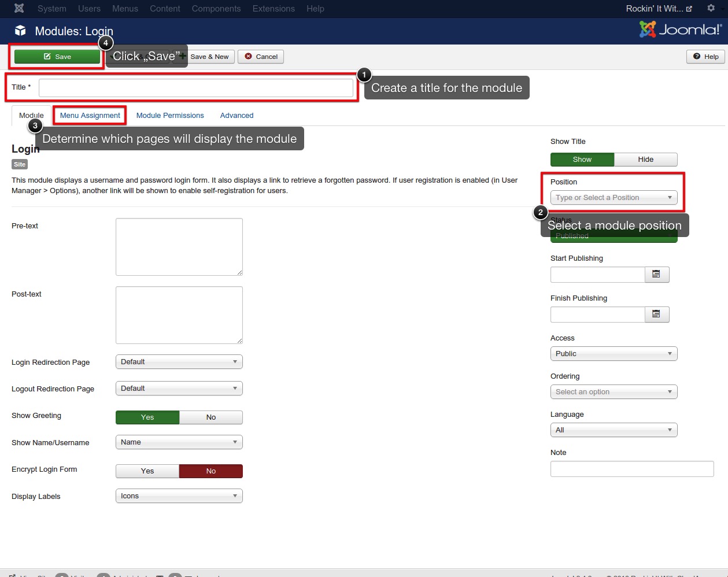Set Encrypt Login Form to Yes

[147, 471]
